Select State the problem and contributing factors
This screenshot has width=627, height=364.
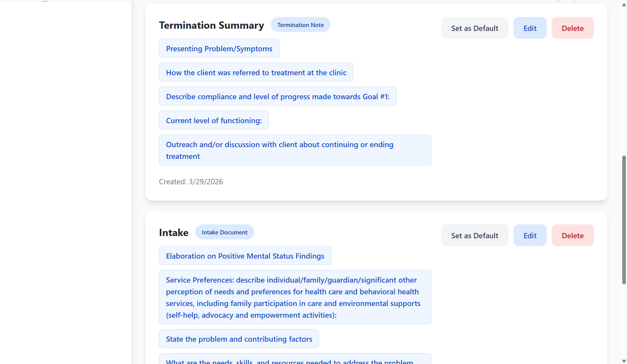pos(239,339)
